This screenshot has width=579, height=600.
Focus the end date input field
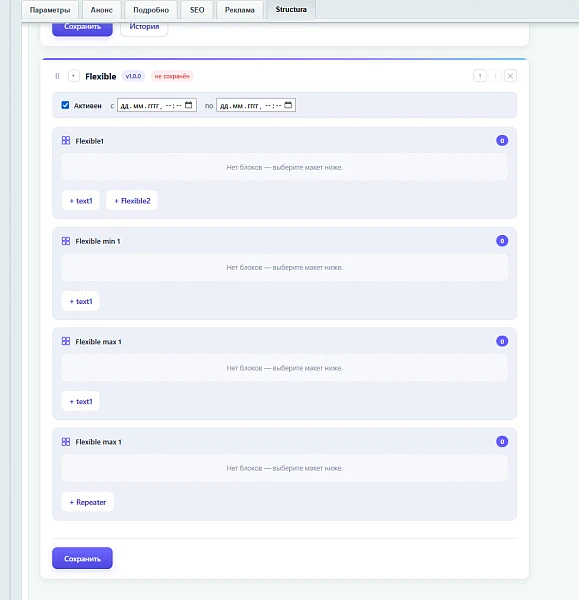(256, 105)
